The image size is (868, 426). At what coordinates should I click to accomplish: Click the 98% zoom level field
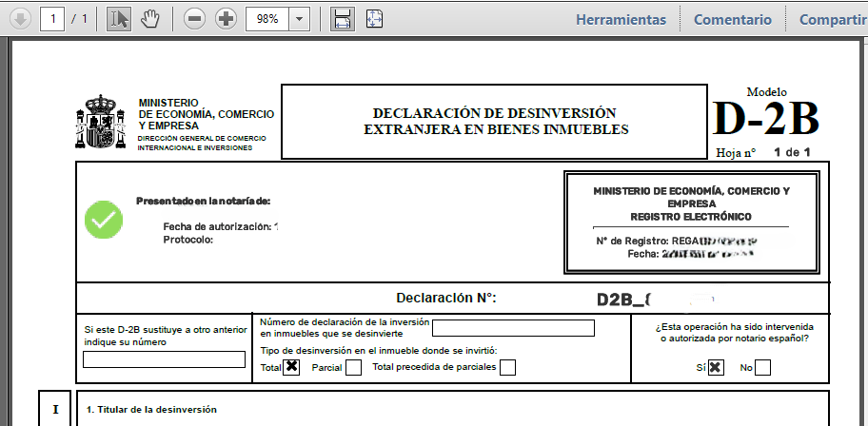pos(267,19)
